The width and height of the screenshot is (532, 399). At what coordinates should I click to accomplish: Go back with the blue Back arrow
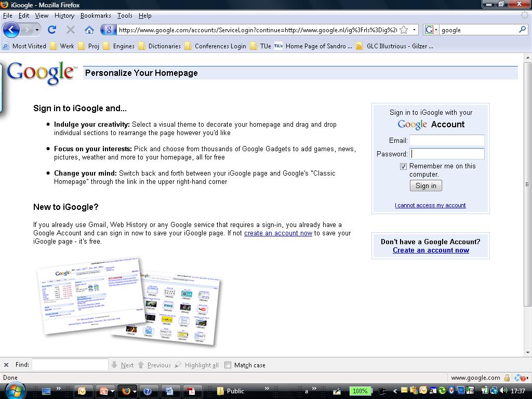(x=11, y=30)
